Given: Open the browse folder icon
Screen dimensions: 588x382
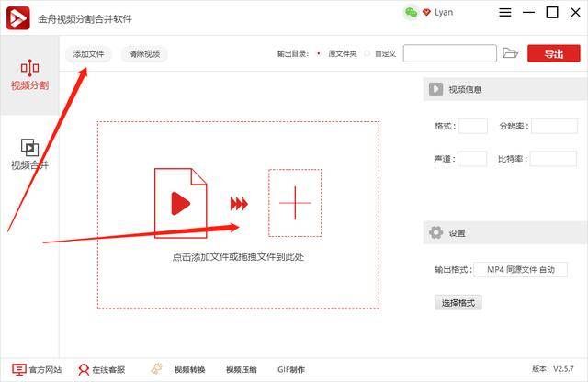Looking at the screenshot, I should (511, 54).
